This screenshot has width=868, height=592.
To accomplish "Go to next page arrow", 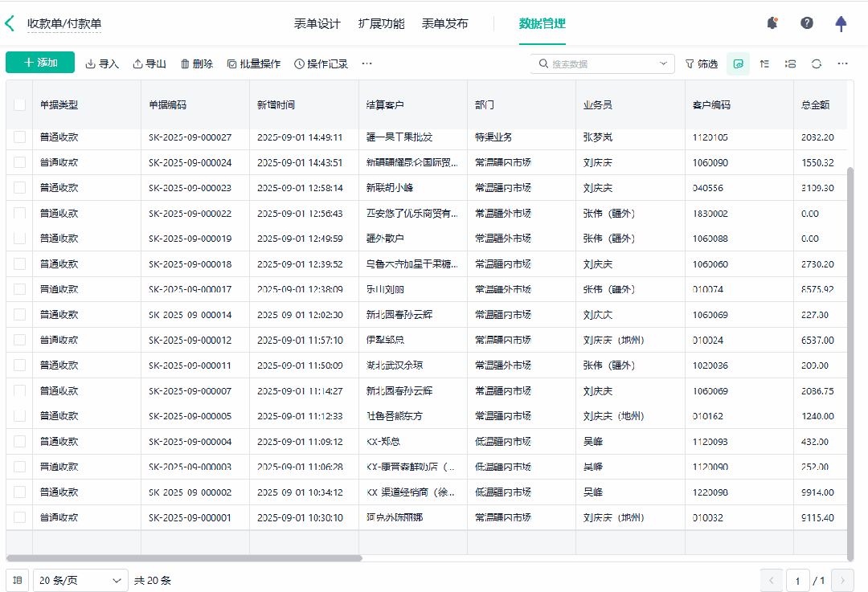I will click(842, 581).
